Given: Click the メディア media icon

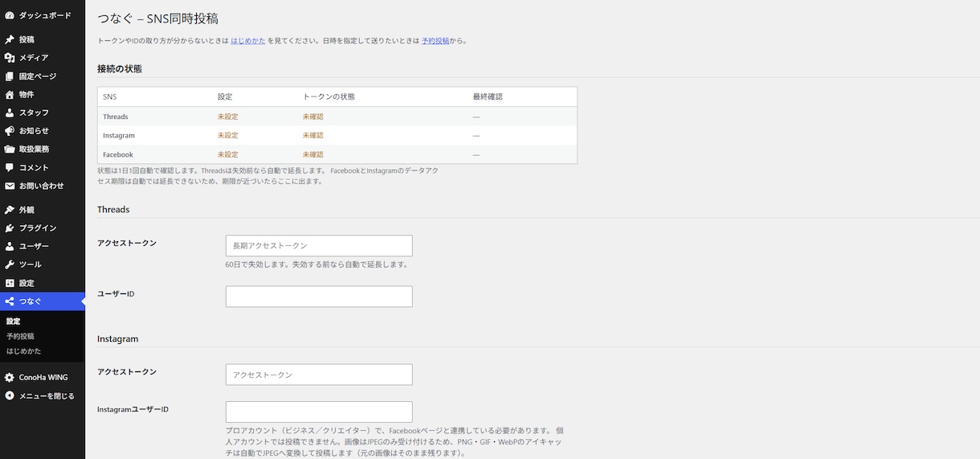Looking at the screenshot, I should point(10,58).
